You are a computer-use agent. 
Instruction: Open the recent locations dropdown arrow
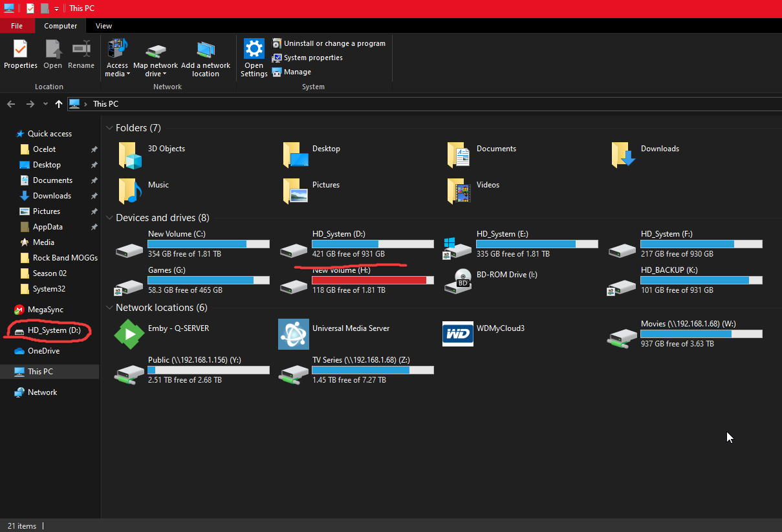pyautogui.click(x=45, y=104)
